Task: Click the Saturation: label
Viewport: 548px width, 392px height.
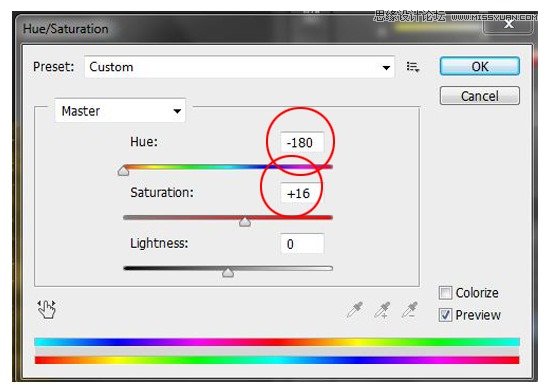Action: [x=162, y=193]
